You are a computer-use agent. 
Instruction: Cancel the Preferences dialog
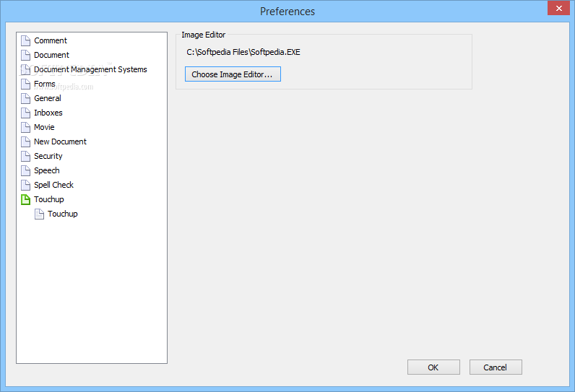[x=496, y=367]
